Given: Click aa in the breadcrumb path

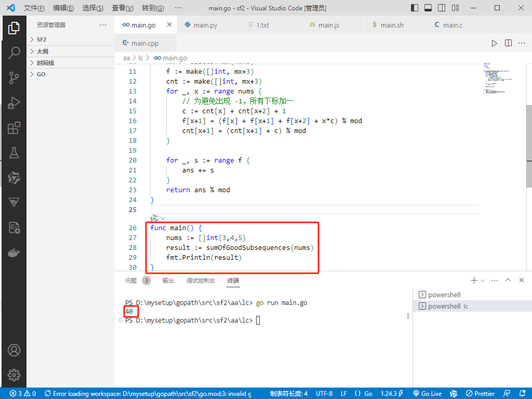Looking at the screenshot, I should coord(126,58).
